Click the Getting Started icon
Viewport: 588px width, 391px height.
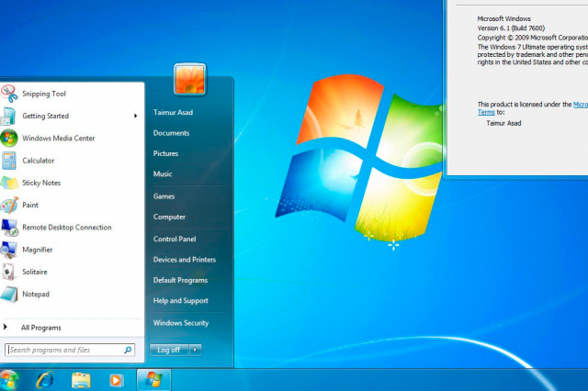point(8,116)
